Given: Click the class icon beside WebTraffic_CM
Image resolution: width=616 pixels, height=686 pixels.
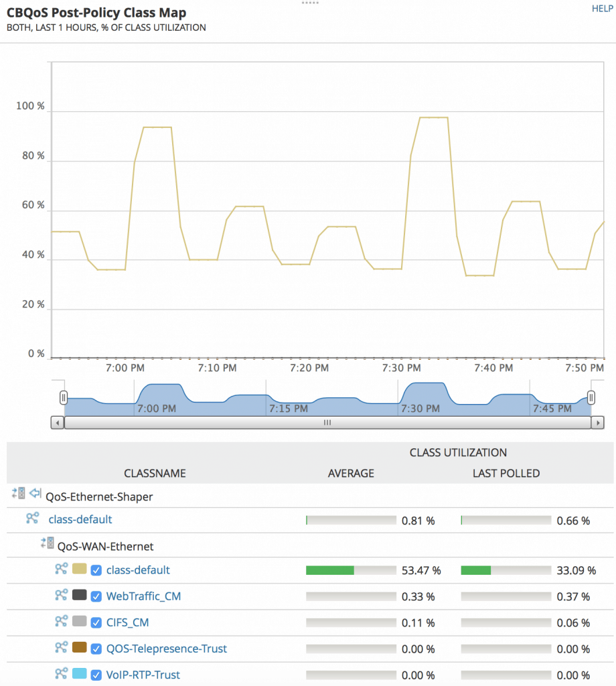Looking at the screenshot, I should (x=61, y=595).
